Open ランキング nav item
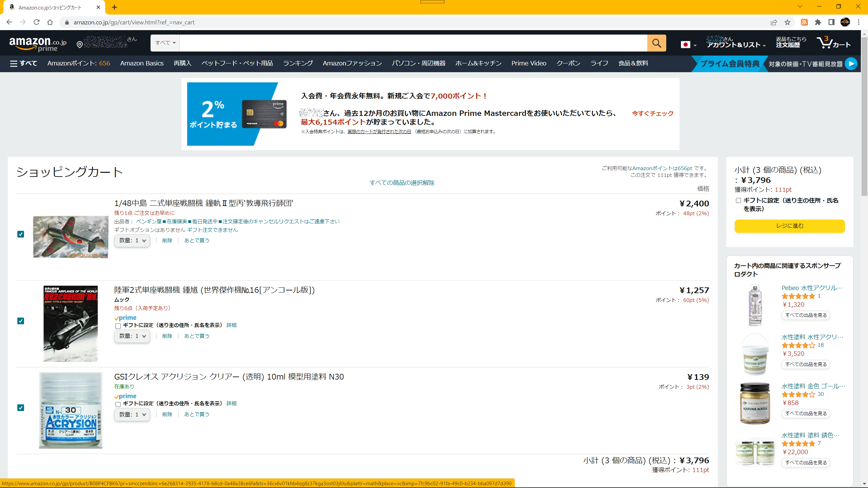The height and width of the screenshot is (488, 868). [x=298, y=63]
